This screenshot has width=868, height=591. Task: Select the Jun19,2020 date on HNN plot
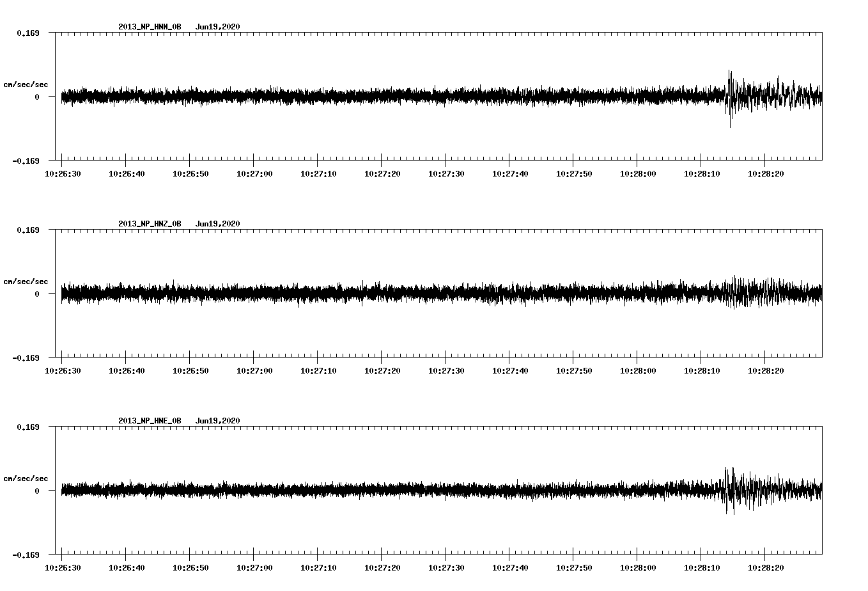tap(218, 27)
